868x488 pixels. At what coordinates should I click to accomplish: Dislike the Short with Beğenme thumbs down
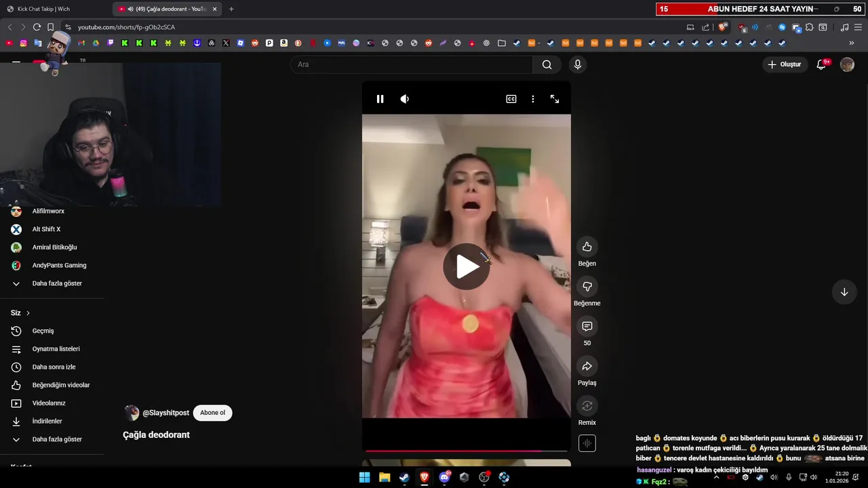coord(587,287)
